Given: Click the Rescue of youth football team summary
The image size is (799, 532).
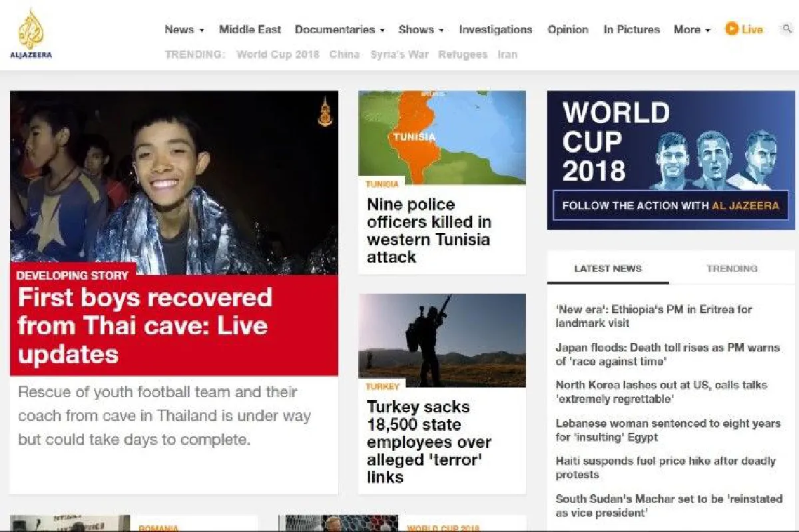Looking at the screenshot, I should pyautogui.click(x=164, y=415).
